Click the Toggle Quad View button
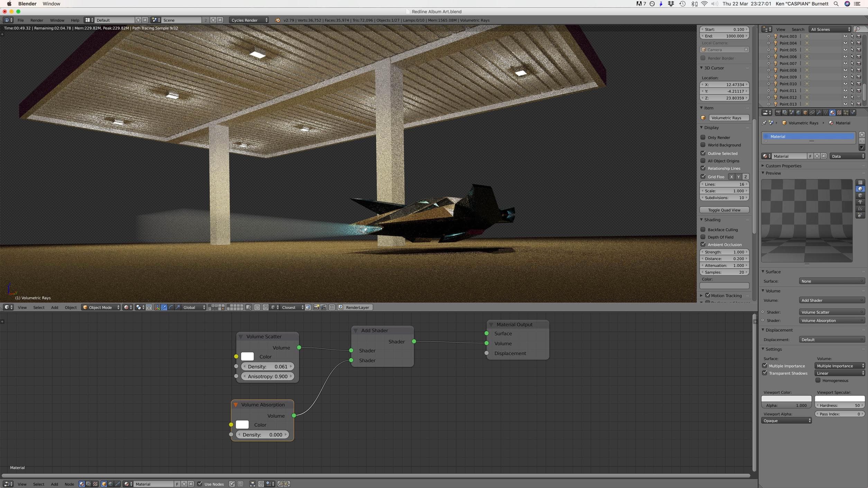Viewport: 868px width, 488px height. (724, 210)
